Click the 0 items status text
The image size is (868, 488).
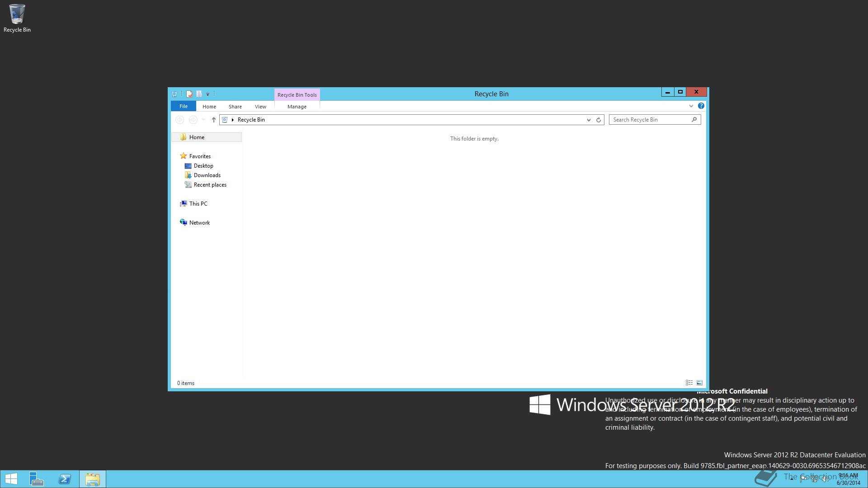[186, 383]
